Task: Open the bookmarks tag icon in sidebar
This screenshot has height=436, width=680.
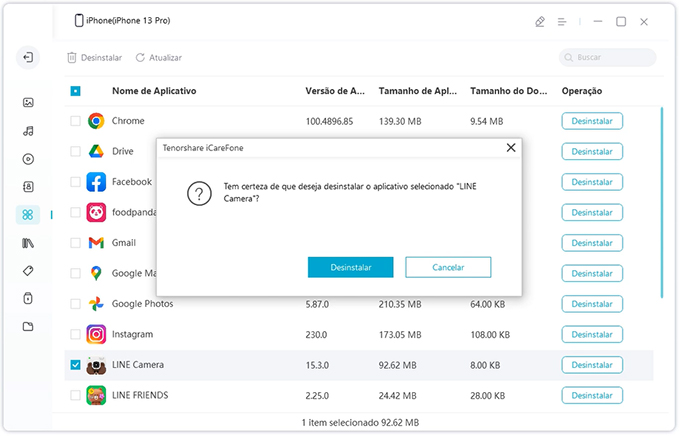Action: pos(28,271)
